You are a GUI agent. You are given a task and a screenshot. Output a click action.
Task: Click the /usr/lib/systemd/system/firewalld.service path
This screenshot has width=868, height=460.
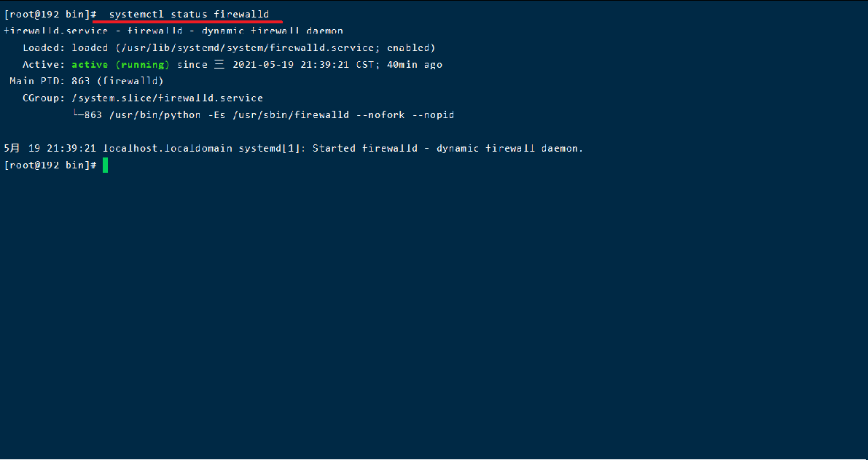tap(246, 48)
